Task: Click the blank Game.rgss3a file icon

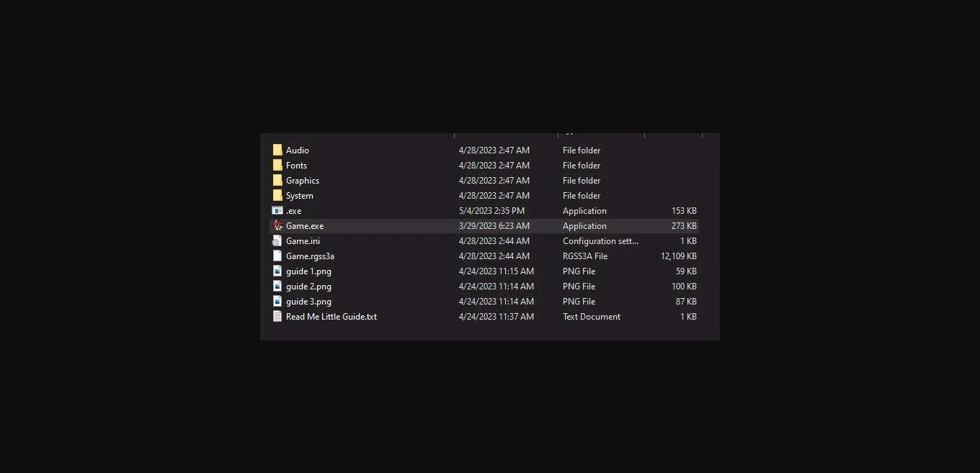Action: tap(277, 256)
